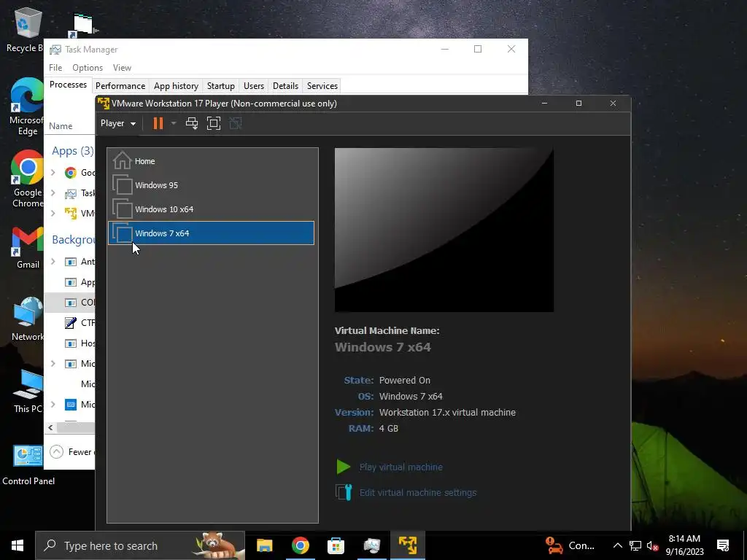The height and width of the screenshot is (560, 747).
Task: Open the Options menu in Task Manager
Action: (88, 68)
